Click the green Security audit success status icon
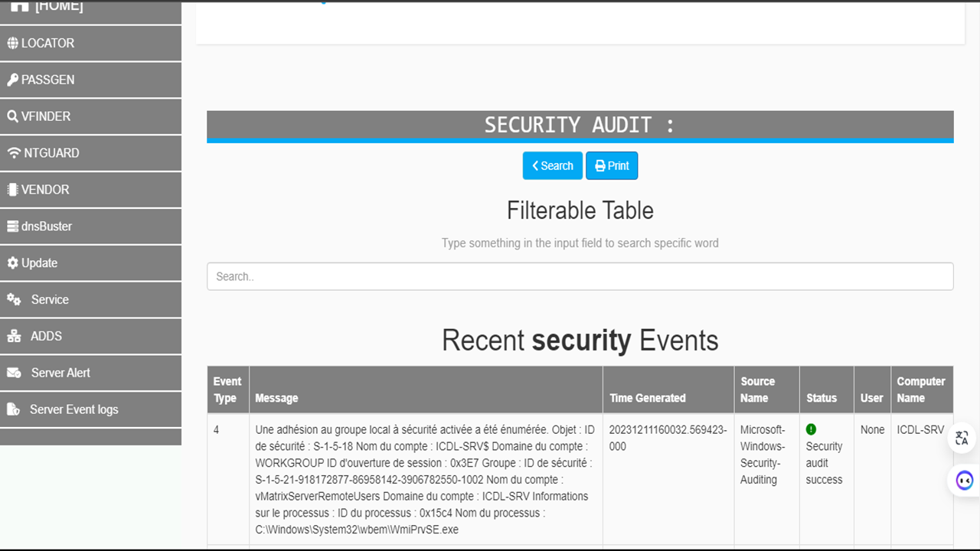 tap(811, 429)
